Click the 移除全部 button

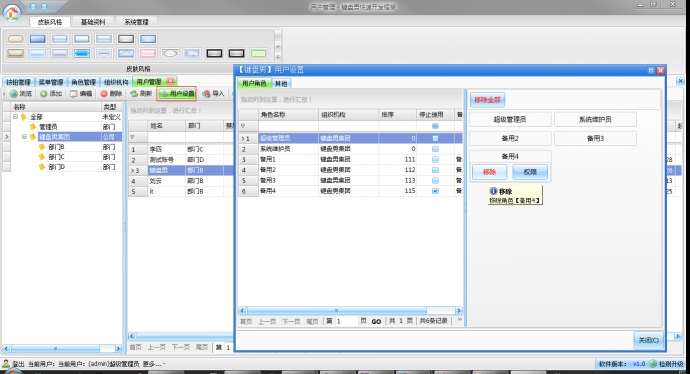coord(488,99)
